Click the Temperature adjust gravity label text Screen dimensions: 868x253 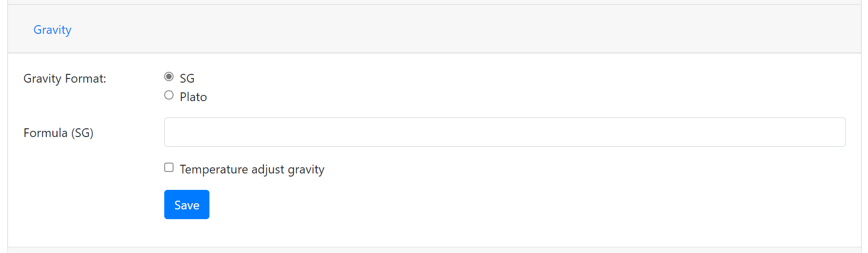252,169
